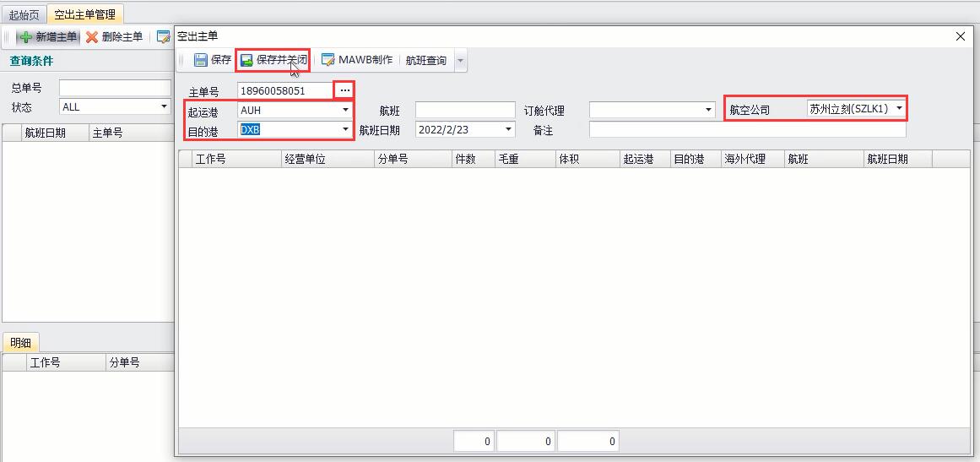Click the edit icon after 删除主单
Image resolution: width=980 pixels, height=462 pixels.
click(163, 37)
